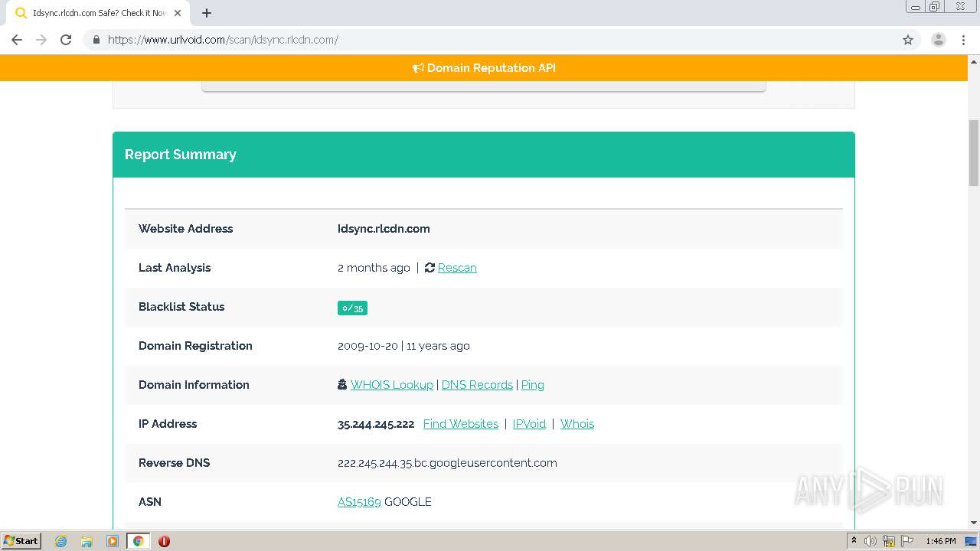980x551 pixels.
Task: Close the Idsync.rlcdn.com tab
Action: pyautogui.click(x=178, y=13)
